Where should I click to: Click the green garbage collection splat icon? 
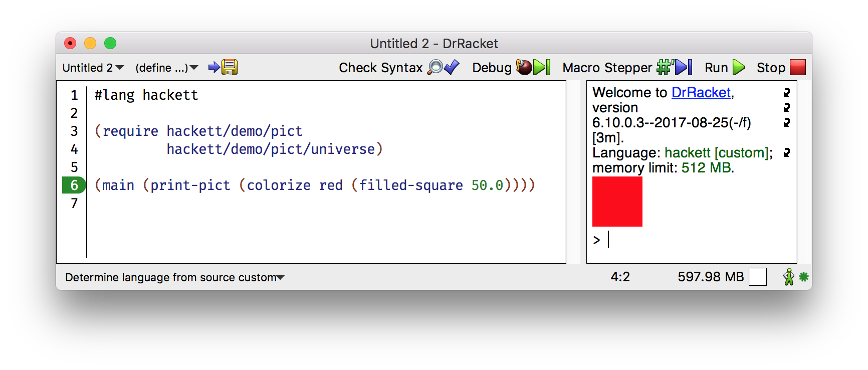[x=804, y=276]
